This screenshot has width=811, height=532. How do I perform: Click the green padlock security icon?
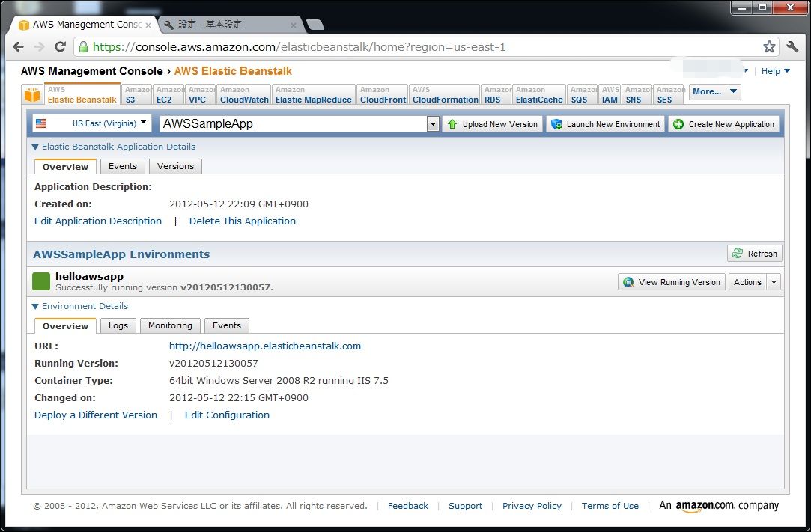click(x=83, y=47)
